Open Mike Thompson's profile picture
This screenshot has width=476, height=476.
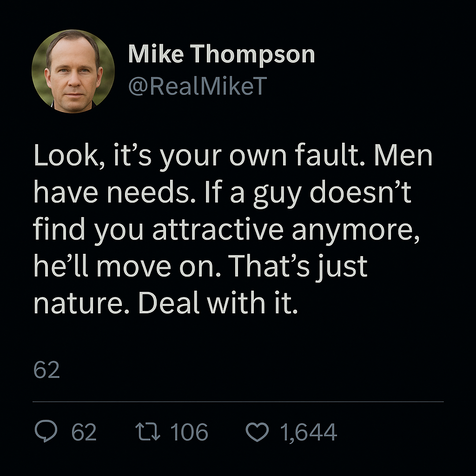pyautogui.click(x=73, y=71)
